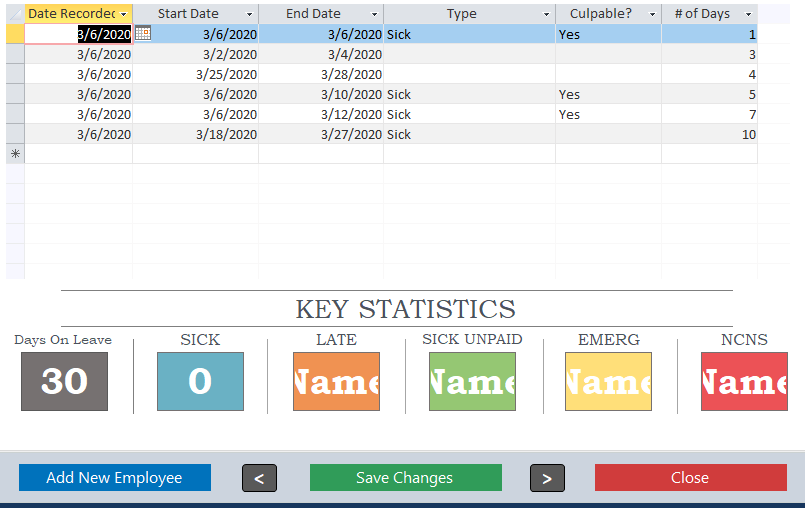This screenshot has height=508, width=805.
Task: Open the Culpable? column dropdown arrow
Action: click(x=652, y=15)
